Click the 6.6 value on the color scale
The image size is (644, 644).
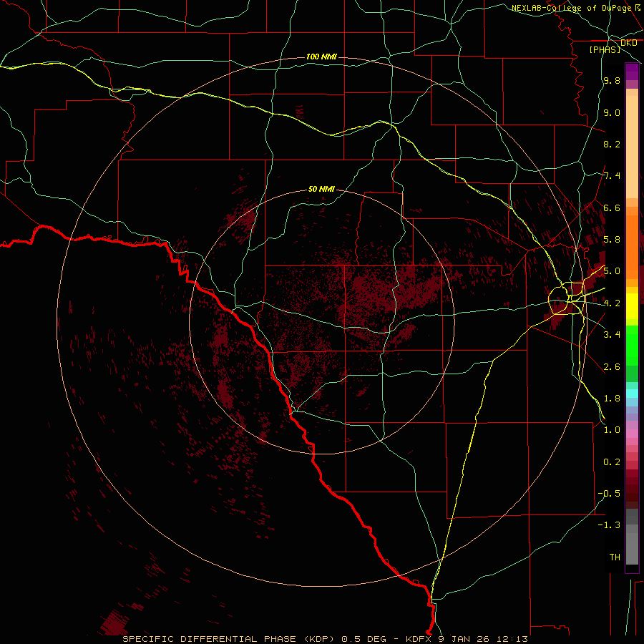point(612,208)
